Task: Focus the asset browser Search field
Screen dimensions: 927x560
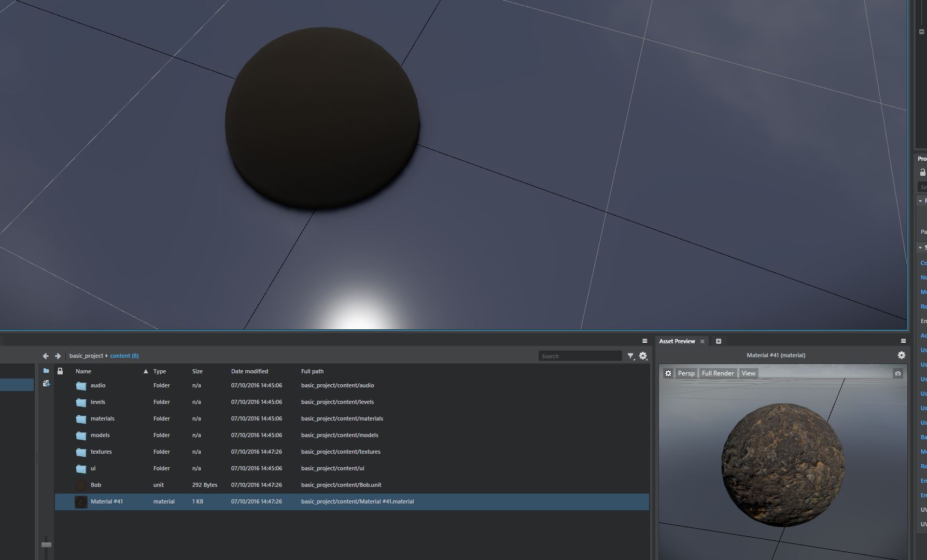Action: click(x=580, y=356)
